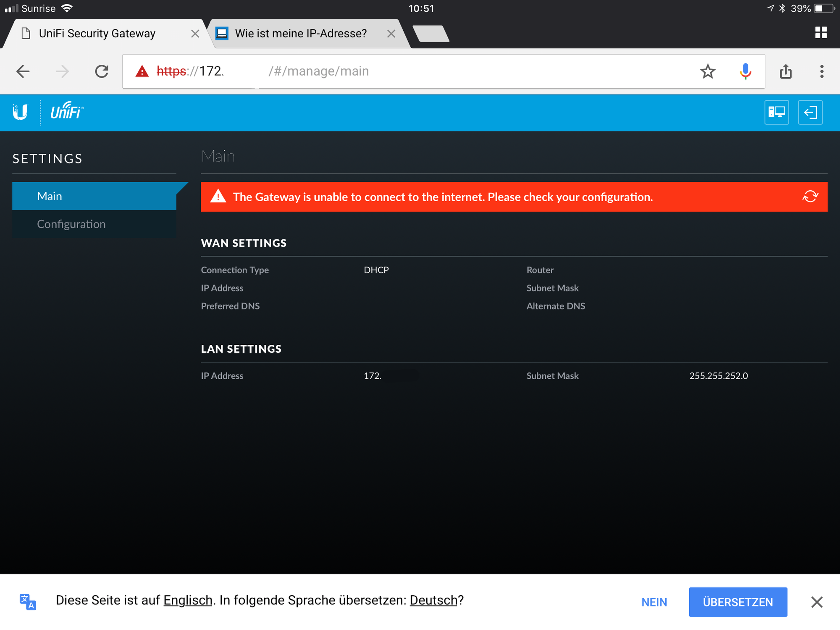Switch to Wie ist meine IP-Adresse tab
The image size is (840, 630).
click(301, 34)
